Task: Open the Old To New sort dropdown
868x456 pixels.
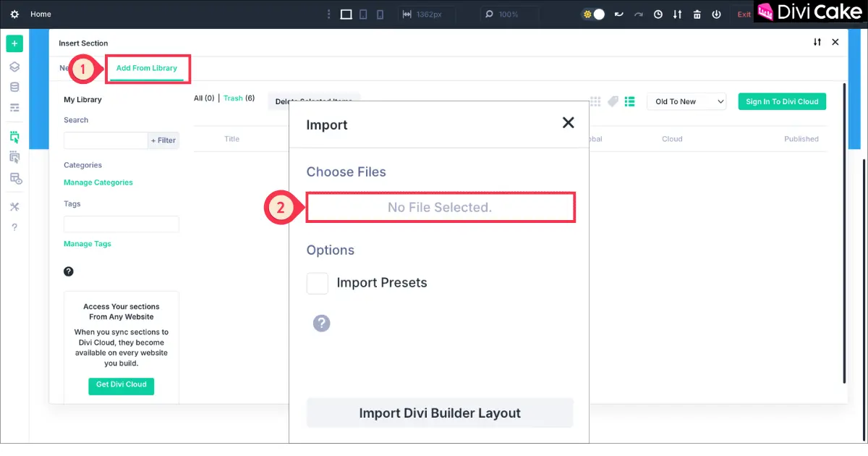Action: point(686,101)
